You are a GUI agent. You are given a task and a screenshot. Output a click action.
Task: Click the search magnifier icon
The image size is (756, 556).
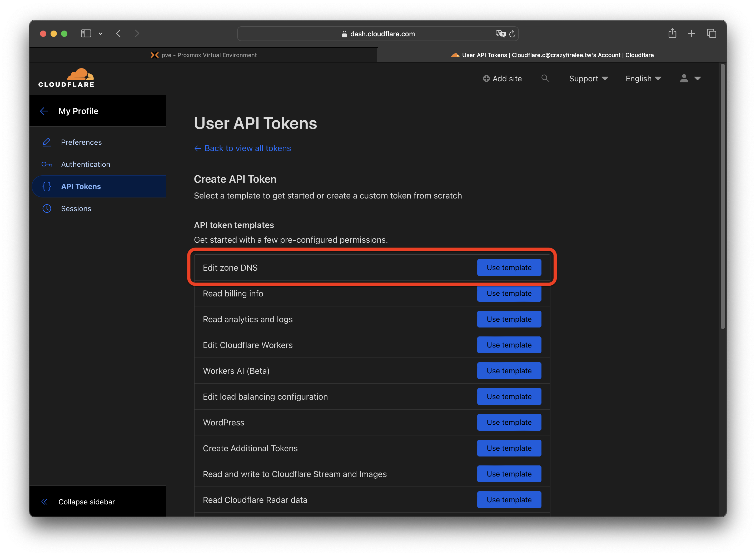545,78
